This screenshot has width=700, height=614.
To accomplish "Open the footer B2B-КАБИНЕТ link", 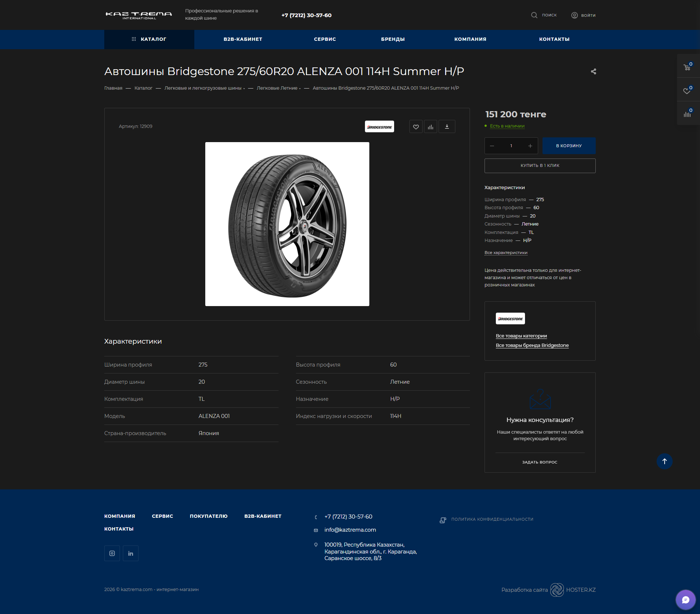I will pos(263,516).
